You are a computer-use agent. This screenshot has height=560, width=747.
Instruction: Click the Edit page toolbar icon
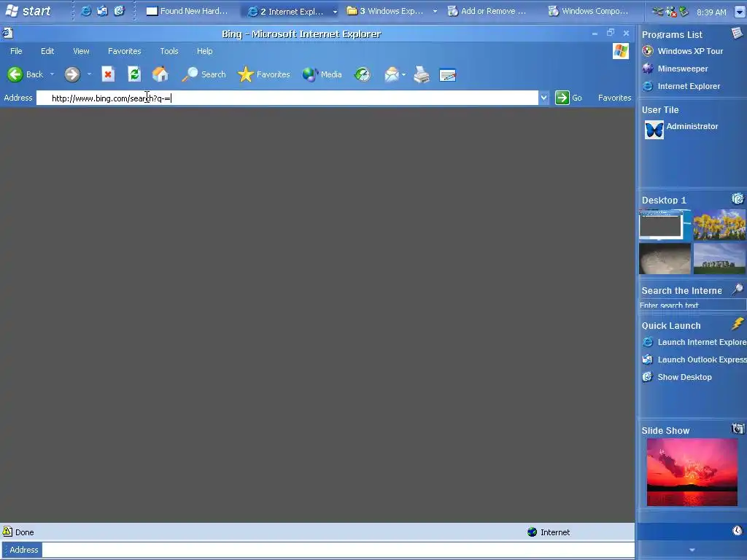coord(448,75)
